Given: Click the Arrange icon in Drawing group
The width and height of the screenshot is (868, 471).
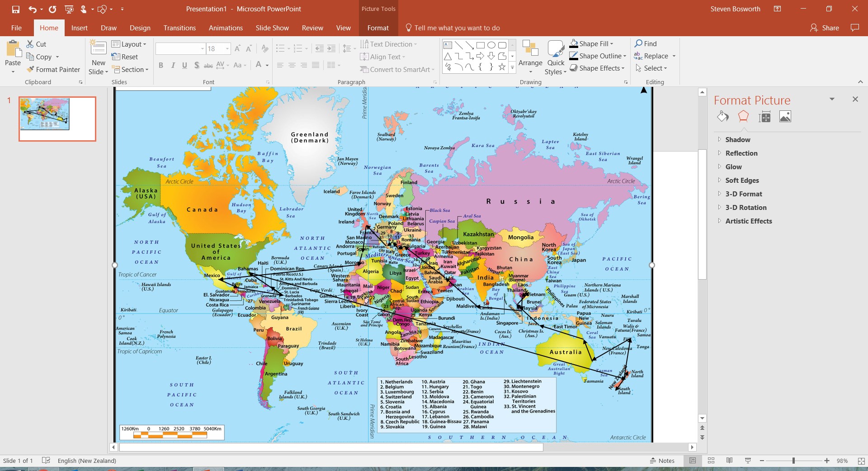Looking at the screenshot, I should coord(530,49).
